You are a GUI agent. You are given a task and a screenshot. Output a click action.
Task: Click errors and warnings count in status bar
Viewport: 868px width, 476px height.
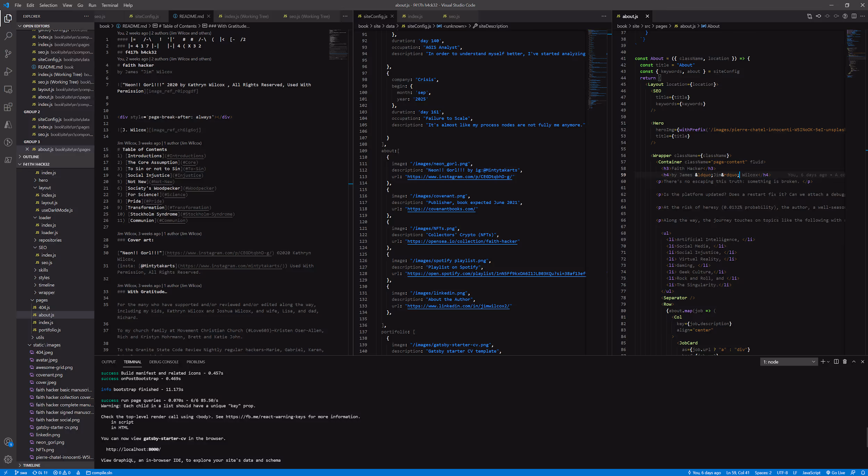coord(62,473)
